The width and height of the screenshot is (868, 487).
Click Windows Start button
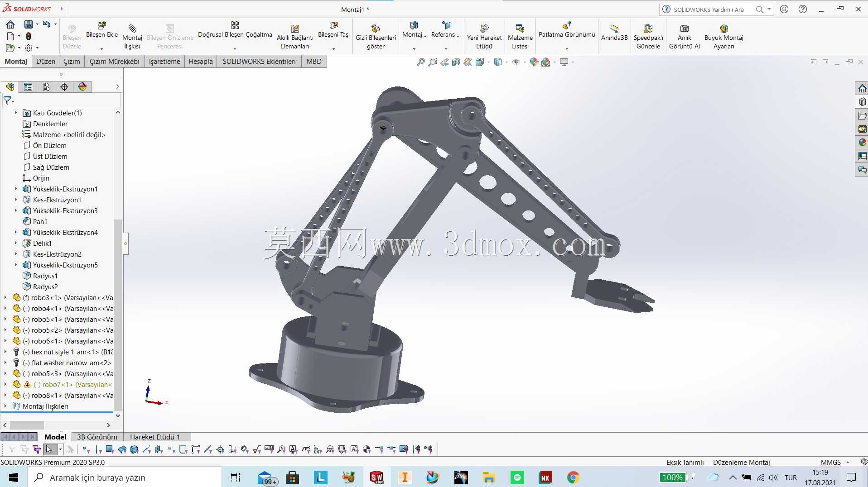(x=14, y=477)
